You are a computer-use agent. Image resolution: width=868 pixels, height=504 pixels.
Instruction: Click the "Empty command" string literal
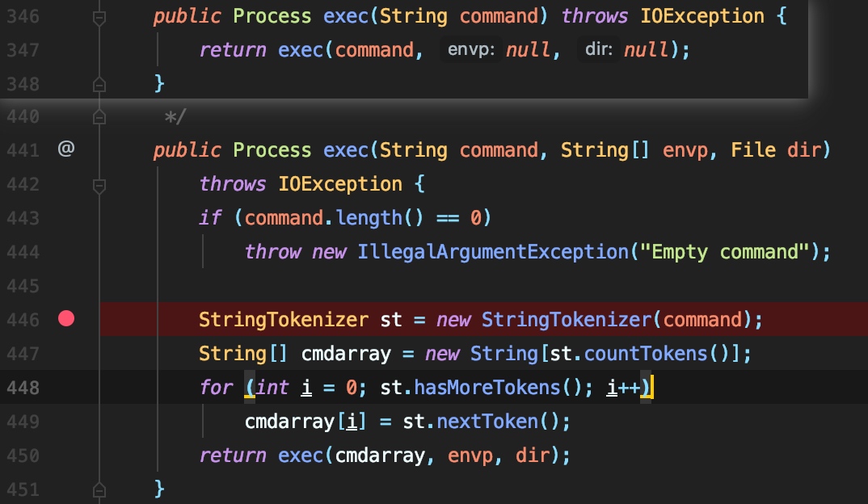click(x=725, y=252)
